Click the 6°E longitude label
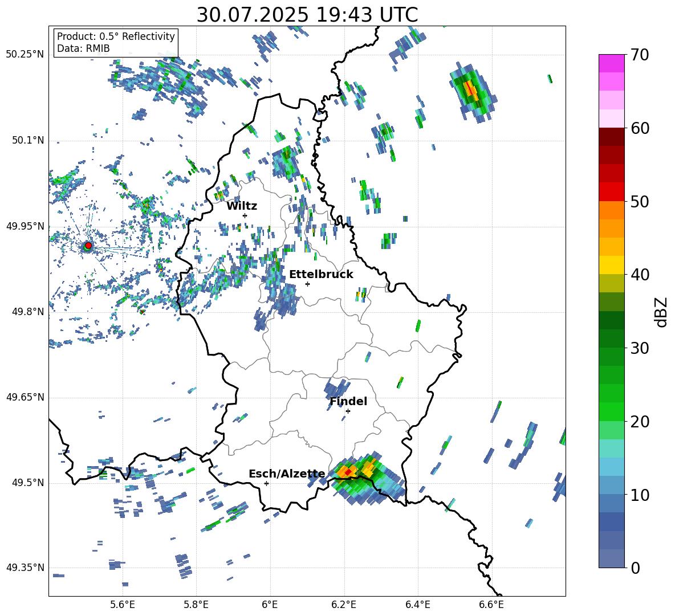 270,605
